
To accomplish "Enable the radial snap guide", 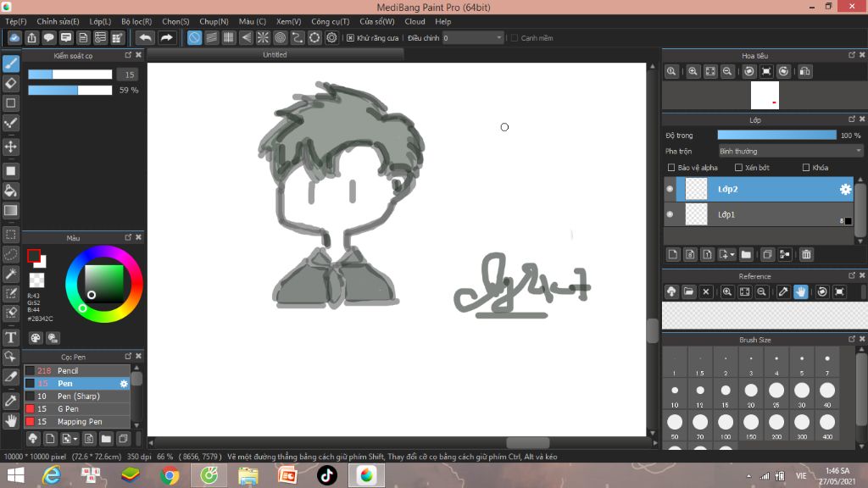I will pos(263,37).
